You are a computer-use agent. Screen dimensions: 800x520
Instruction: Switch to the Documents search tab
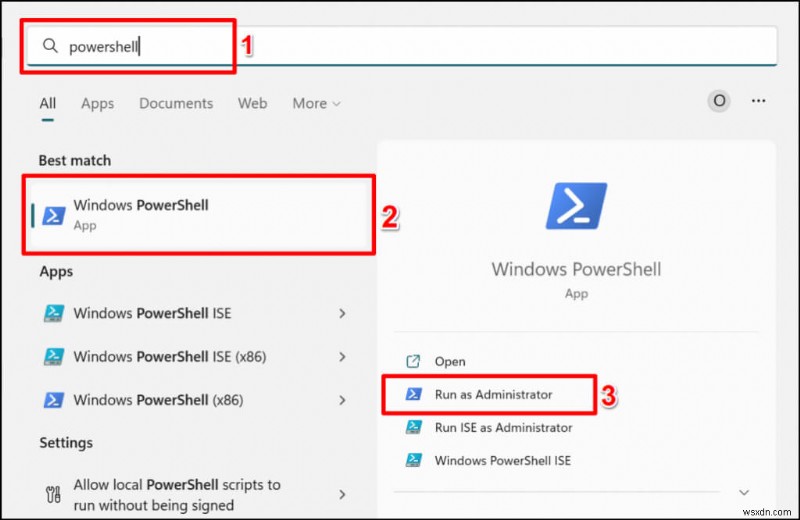(x=176, y=104)
